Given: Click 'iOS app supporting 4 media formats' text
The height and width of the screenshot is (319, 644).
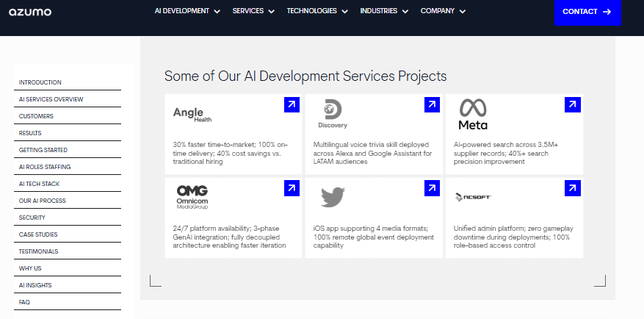Looking at the screenshot, I should click(371, 228).
